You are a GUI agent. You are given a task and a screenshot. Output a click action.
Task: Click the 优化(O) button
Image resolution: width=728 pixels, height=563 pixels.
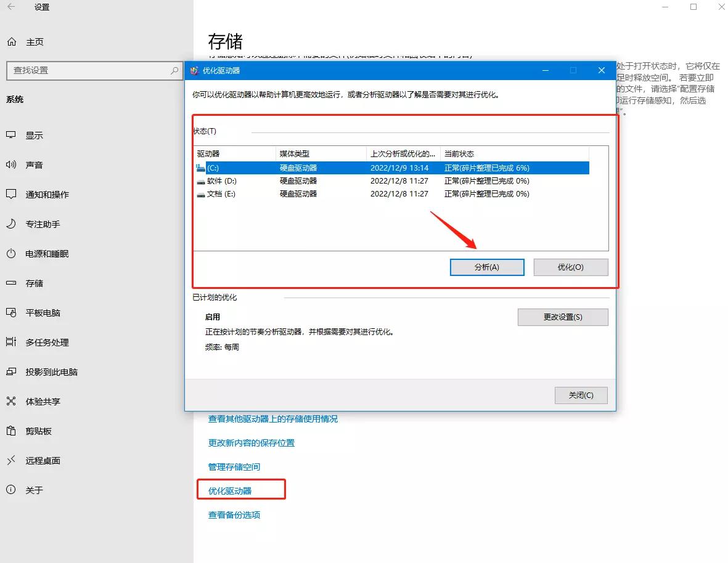tap(571, 267)
